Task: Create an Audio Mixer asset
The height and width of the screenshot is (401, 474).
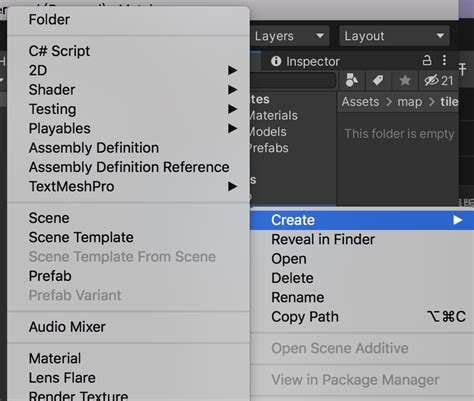Action: pos(128,327)
